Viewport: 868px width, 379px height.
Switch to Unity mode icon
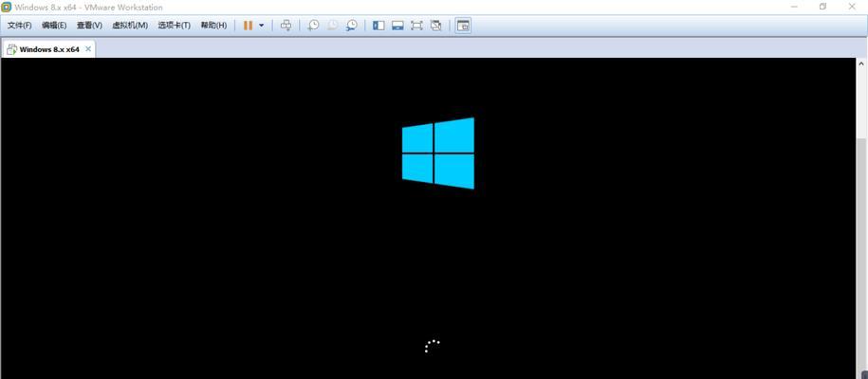coord(435,26)
